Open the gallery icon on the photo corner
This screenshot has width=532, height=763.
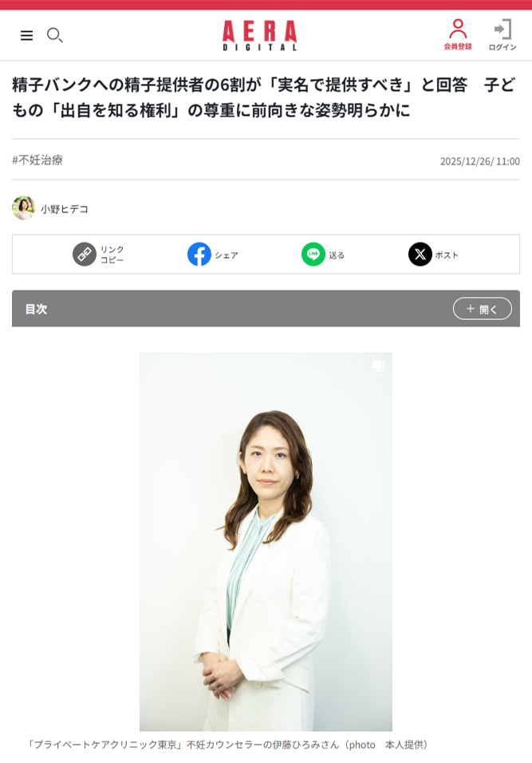coord(378,366)
